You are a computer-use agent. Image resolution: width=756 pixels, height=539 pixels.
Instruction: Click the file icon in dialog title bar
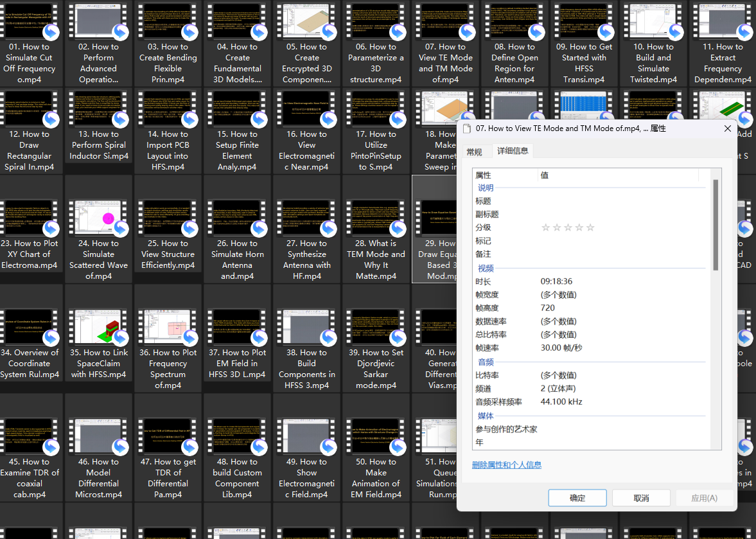coord(467,128)
